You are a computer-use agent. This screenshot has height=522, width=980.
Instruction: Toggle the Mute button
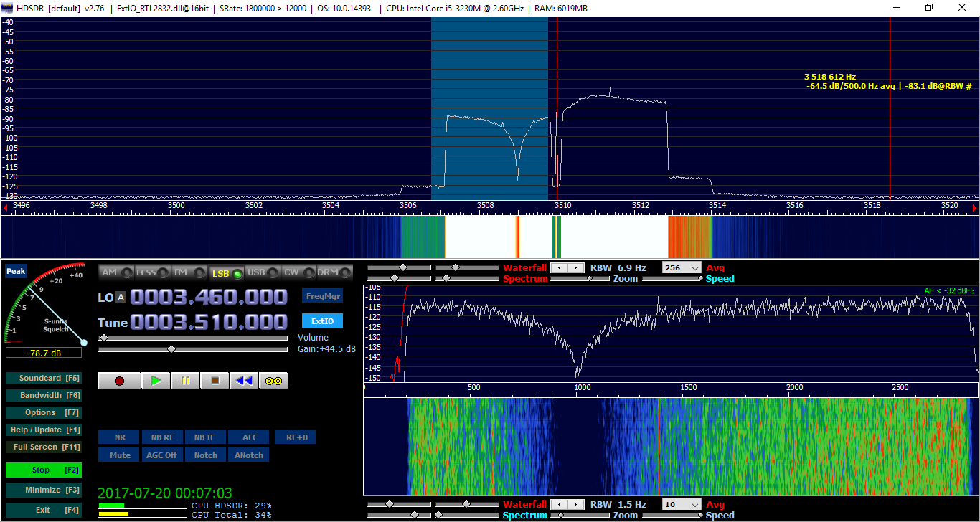(120, 455)
